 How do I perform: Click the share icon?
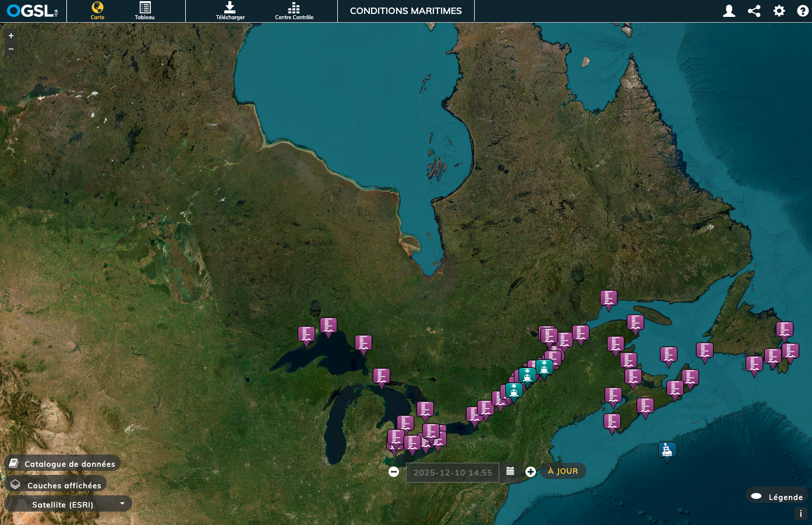click(x=754, y=11)
